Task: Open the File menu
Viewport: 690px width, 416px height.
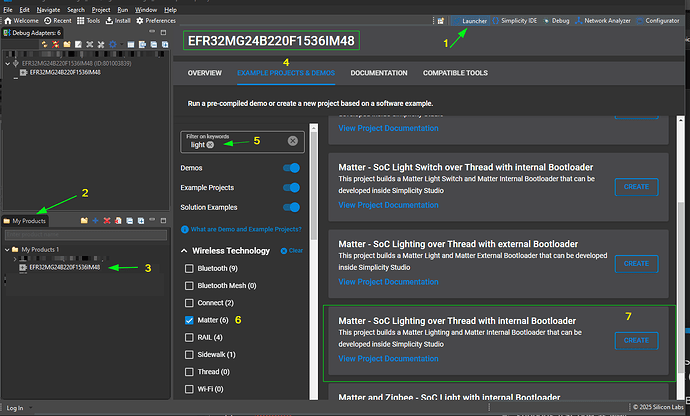Action: 8,10
